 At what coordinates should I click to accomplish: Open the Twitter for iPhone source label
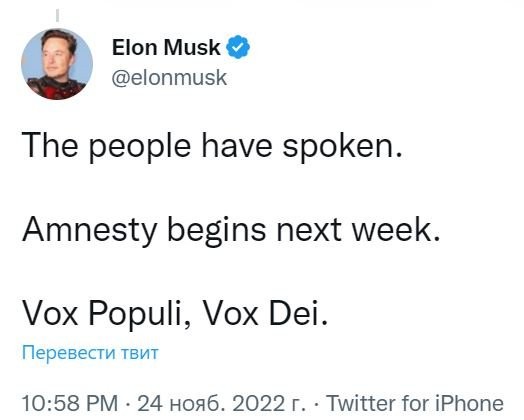[x=415, y=403]
